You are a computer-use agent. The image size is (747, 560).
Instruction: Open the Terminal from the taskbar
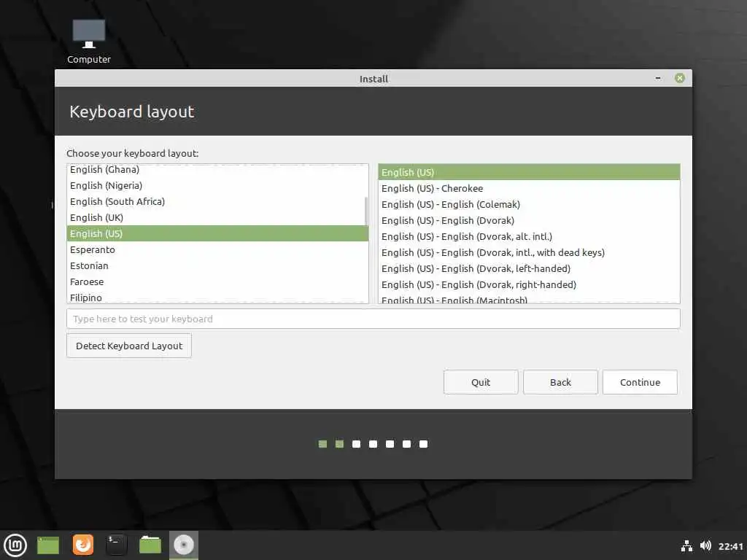pos(116,545)
